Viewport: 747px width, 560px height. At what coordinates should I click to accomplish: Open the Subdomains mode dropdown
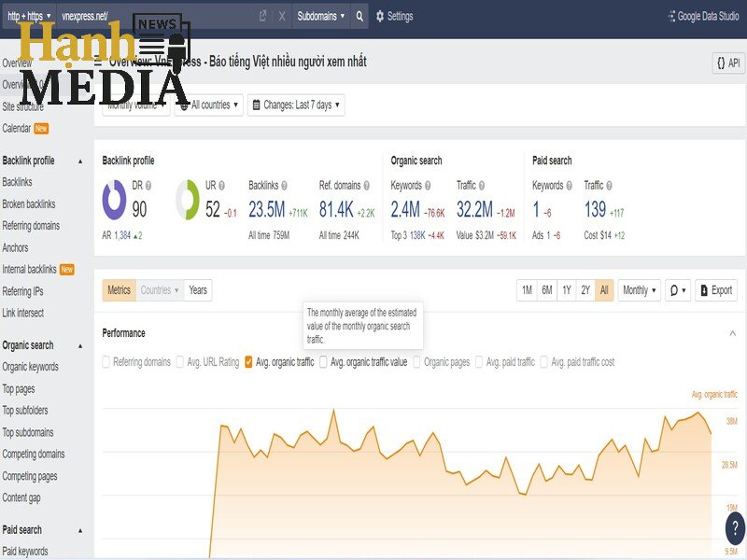pyautogui.click(x=320, y=17)
